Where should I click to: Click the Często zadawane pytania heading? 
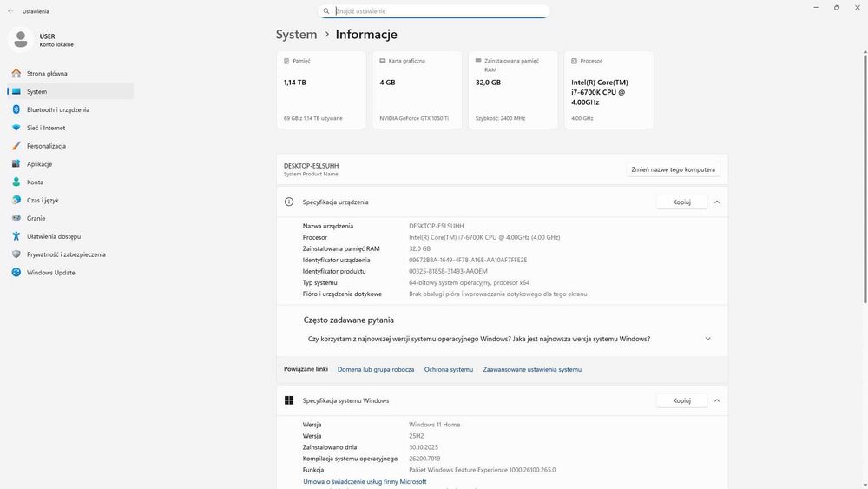[x=349, y=320]
